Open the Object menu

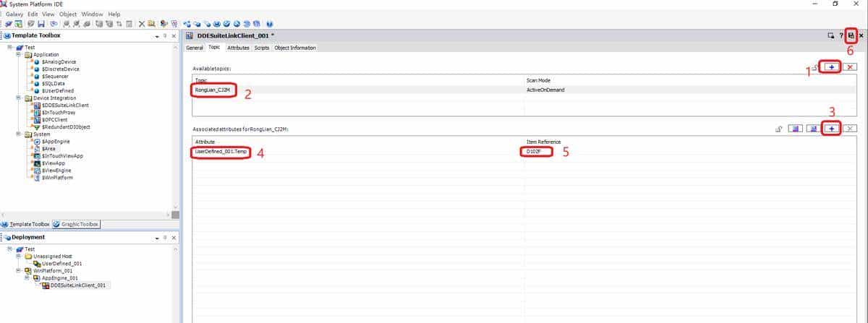pos(68,14)
